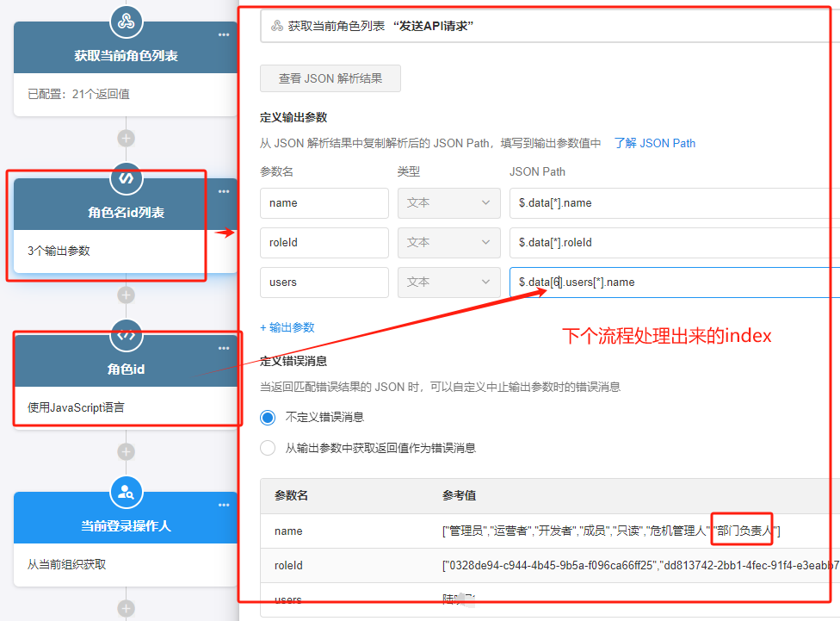Open the three-dot menu on 角色id node
The height and width of the screenshot is (621, 840).
click(x=224, y=349)
